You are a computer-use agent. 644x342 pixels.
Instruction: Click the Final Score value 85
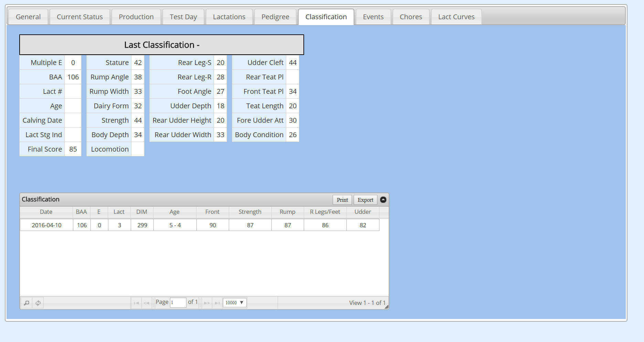point(73,149)
